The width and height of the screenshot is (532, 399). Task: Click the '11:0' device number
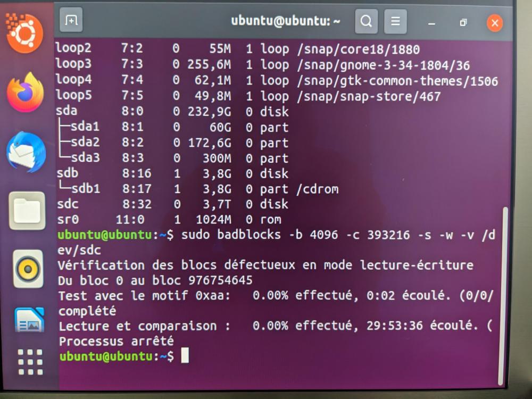[130, 220]
